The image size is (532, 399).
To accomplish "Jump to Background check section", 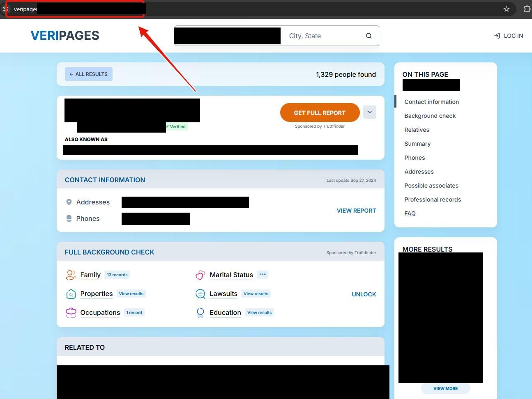I will [x=430, y=116].
